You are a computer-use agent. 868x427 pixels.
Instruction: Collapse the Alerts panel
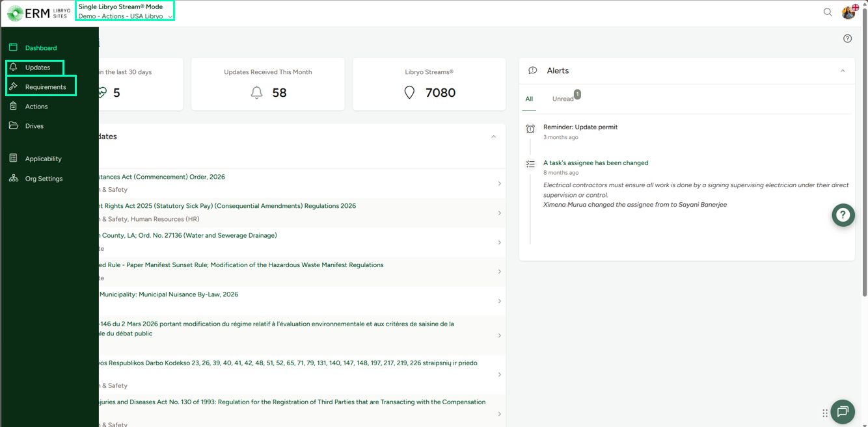pos(843,71)
